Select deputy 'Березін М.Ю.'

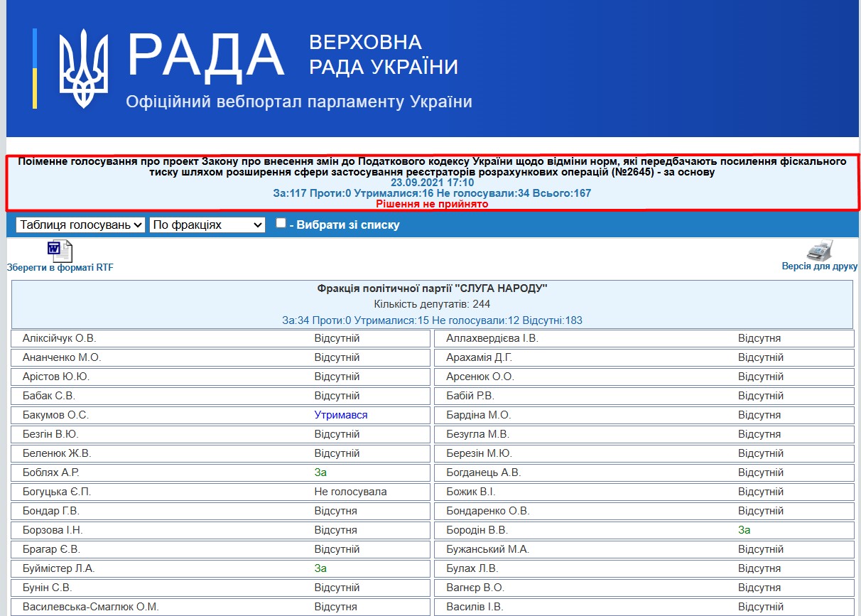pyautogui.click(x=479, y=453)
